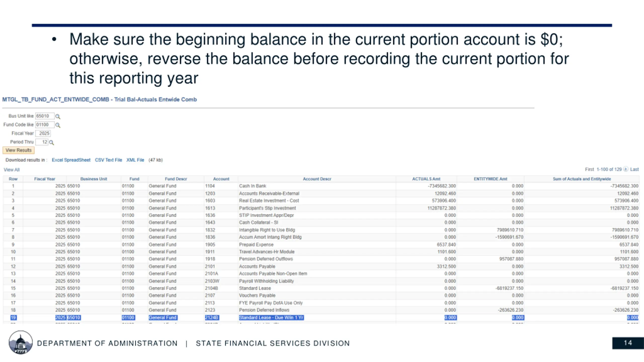Screen dimensions: 644x362
Task: Click into the Bus Unit input field
Action: click(44, 116)
